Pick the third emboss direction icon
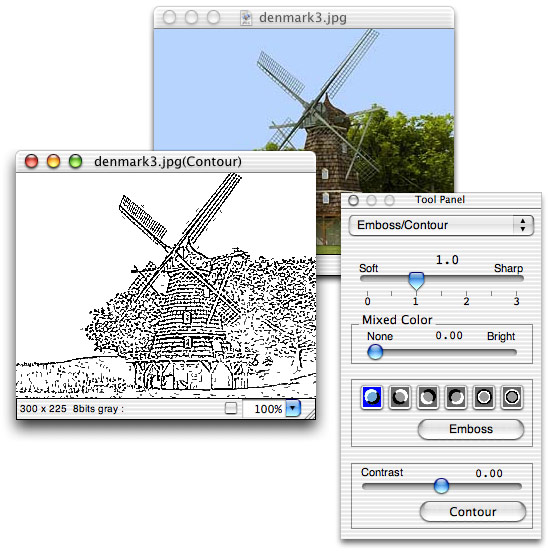Image resolution: width=548 pixels, height=551 pixels. point(427,397)
